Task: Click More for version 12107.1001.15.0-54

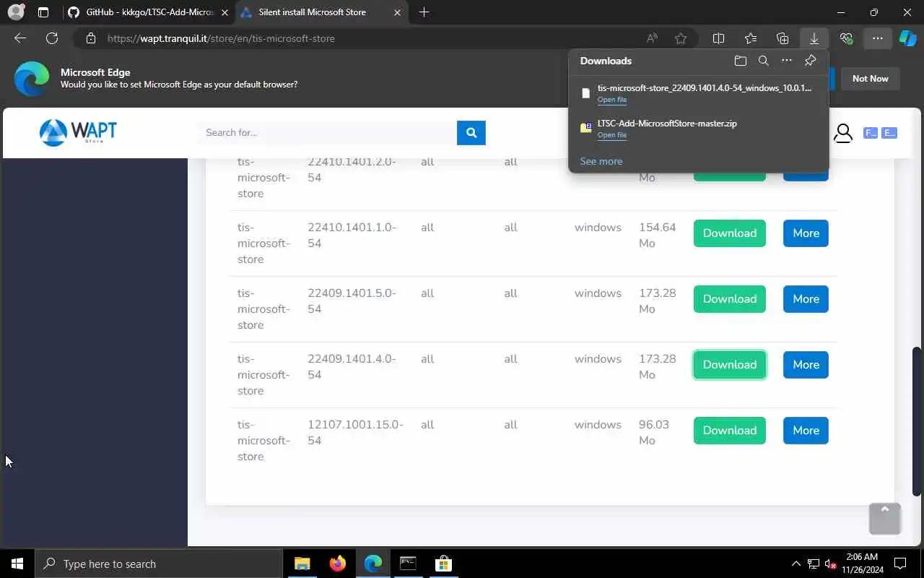Action: tap(806, 431)
